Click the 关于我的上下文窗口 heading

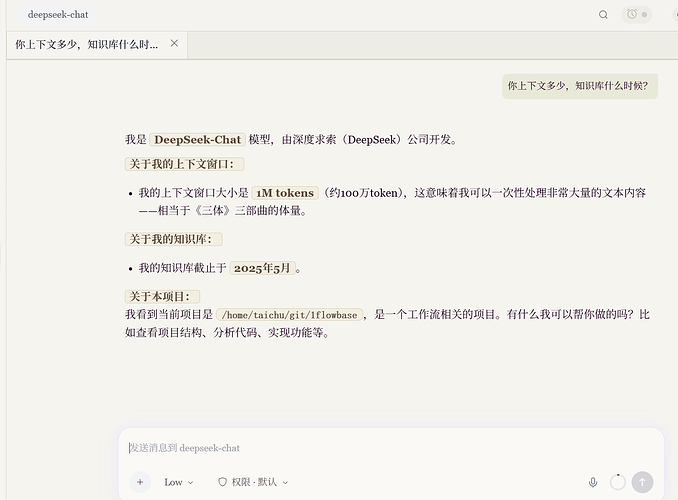point(184,164)
